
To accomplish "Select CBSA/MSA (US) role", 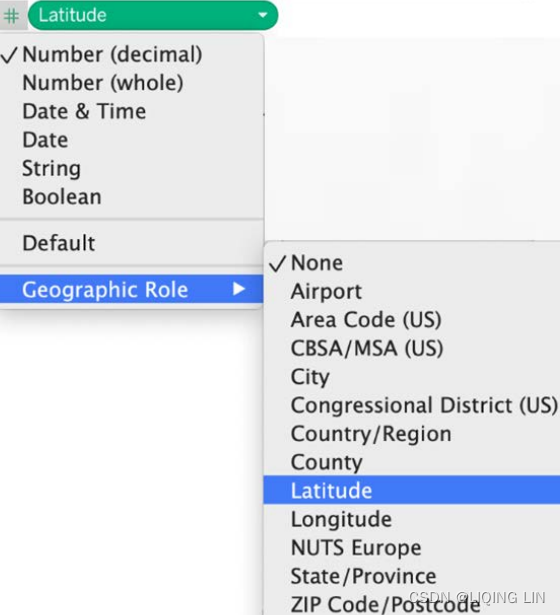I will pos(412,348).
